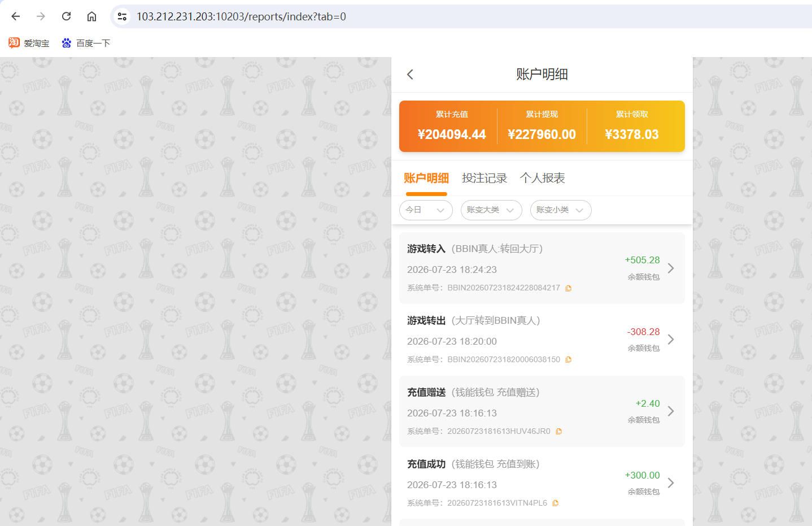
Task: Click the 游戏转入 record title
Action: tap(426, 249)
